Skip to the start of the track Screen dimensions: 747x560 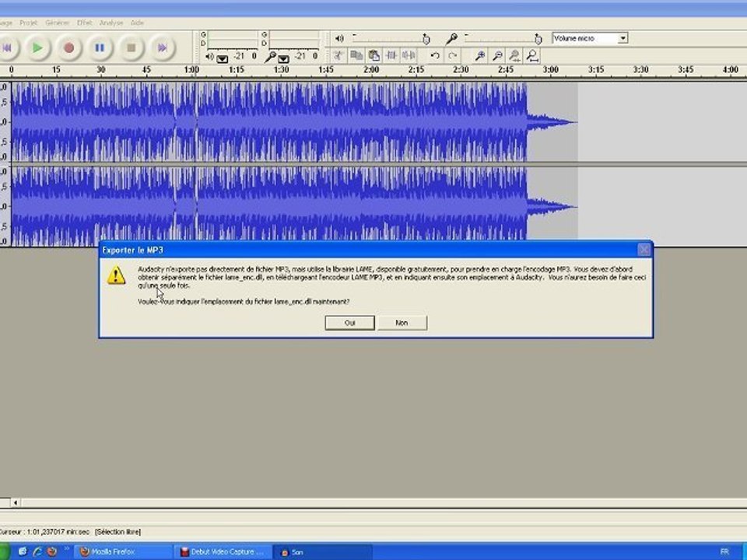[7, 47]
